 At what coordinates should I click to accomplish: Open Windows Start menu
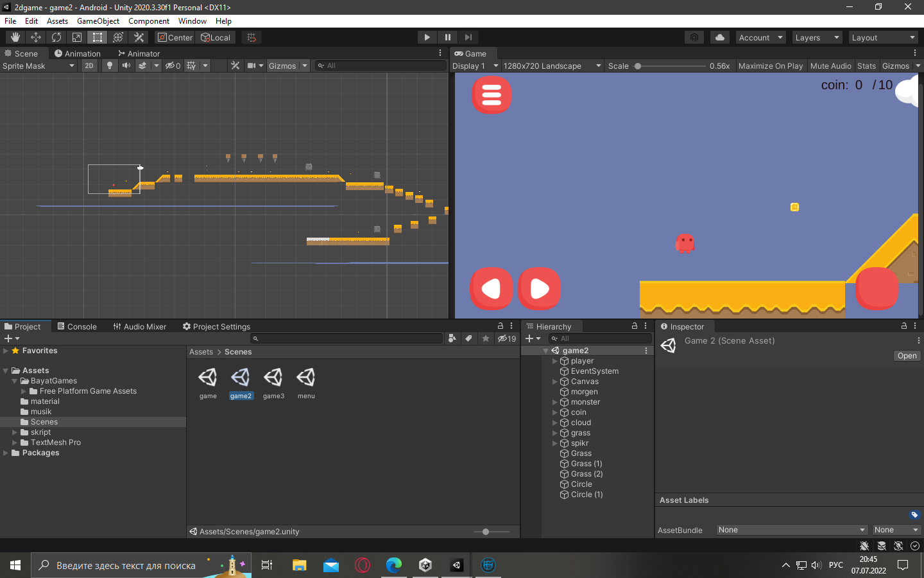[15, 565]
